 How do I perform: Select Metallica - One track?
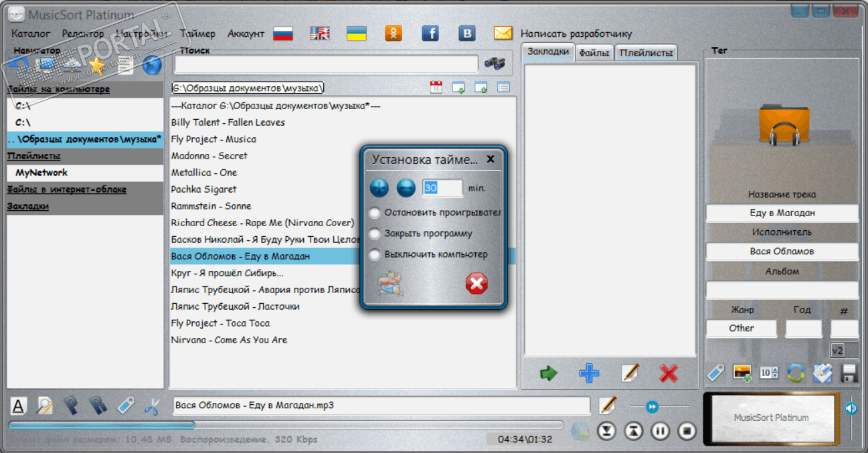pyautogui.click(x=204, y=173)
